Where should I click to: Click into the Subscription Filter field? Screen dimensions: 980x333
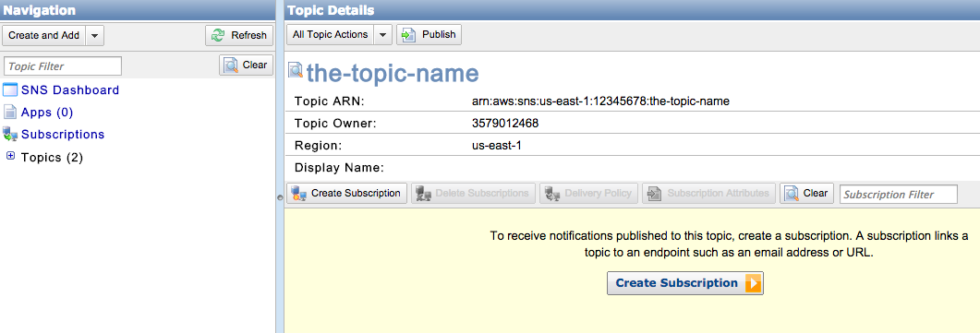coord(898,195)
